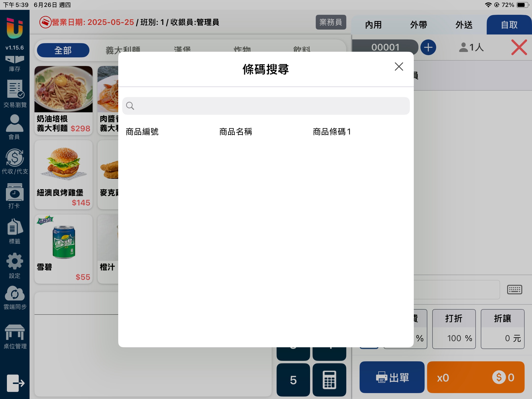Screen dimensions: 532x399
Task: Switch to 外送 delivery tab
Action: pyautogui.click(x=464, y=25)
